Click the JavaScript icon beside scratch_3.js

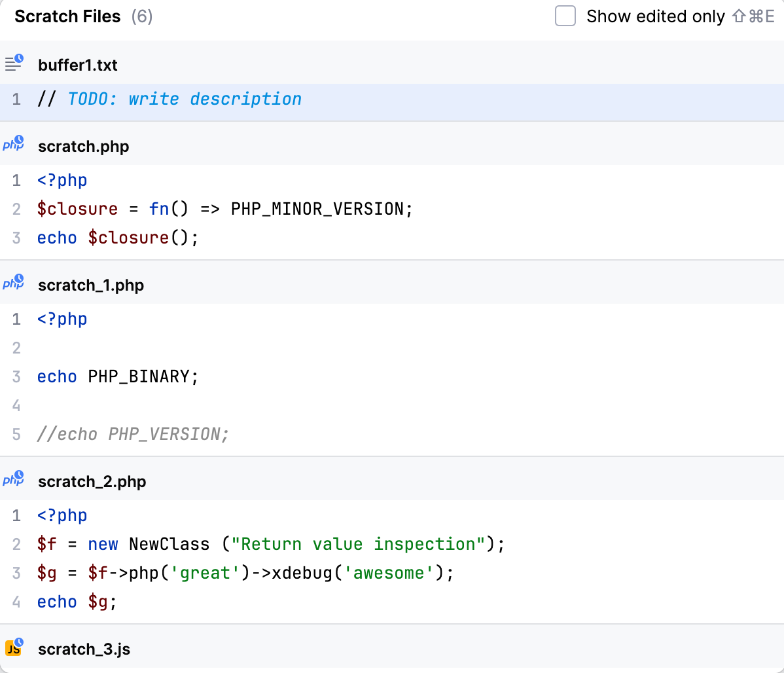click(13, 649)
